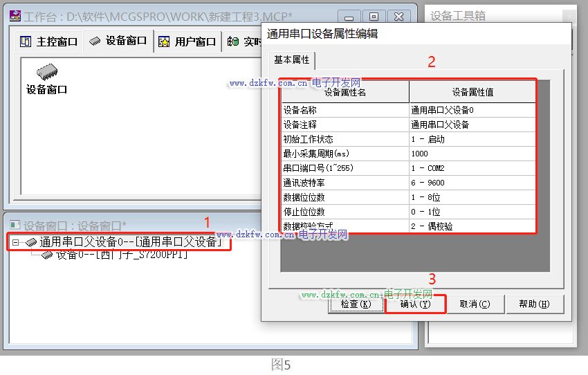Viewport: 588px width, 375px height.
Task: Change the 数据校验方式 value 偶校验
Action: [x=472, y=226]
